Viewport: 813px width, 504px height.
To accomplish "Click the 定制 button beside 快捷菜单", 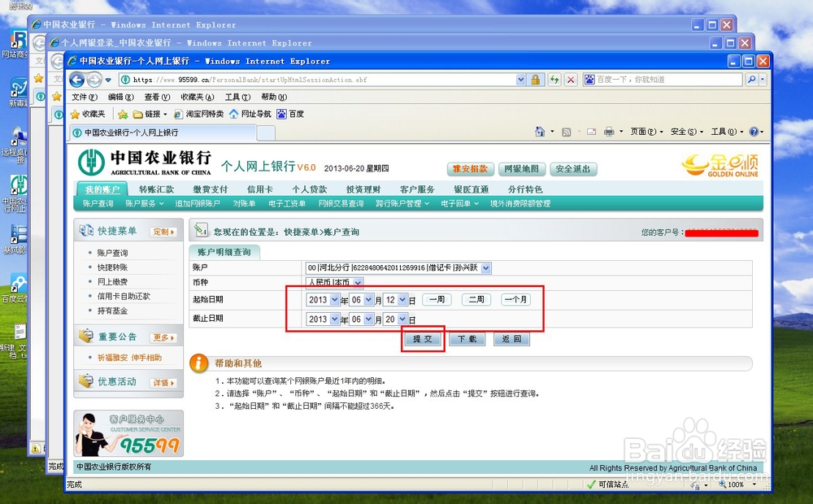I will (163, 232).
